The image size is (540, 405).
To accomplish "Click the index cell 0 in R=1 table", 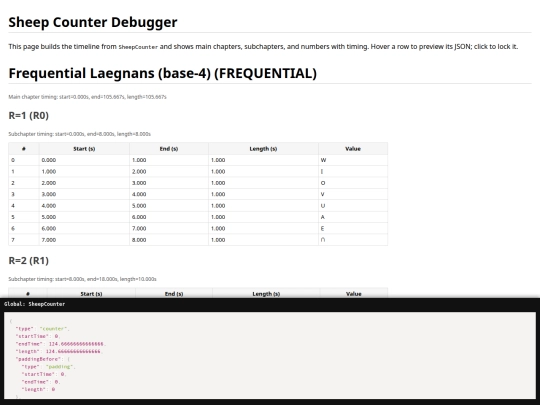I will 24,160.
